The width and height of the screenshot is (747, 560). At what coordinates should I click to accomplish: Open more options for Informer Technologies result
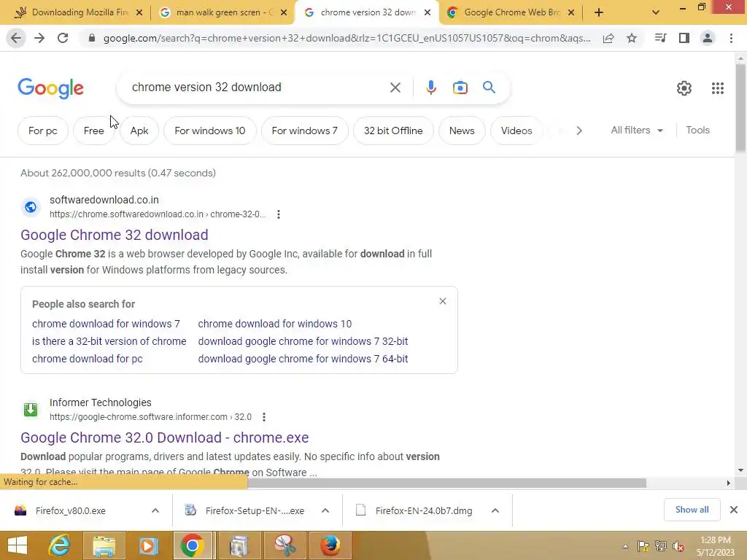pyautogui.click(x=264, y=417)
